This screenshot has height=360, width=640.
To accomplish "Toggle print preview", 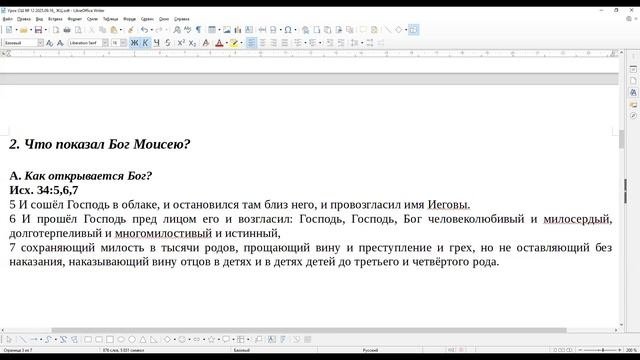I will coord(78,30).
